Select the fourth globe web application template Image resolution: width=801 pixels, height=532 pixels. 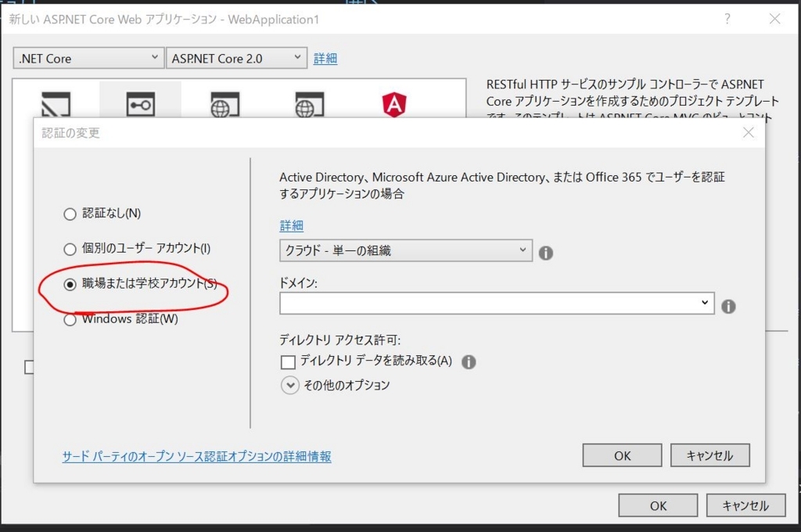point(310,104)
